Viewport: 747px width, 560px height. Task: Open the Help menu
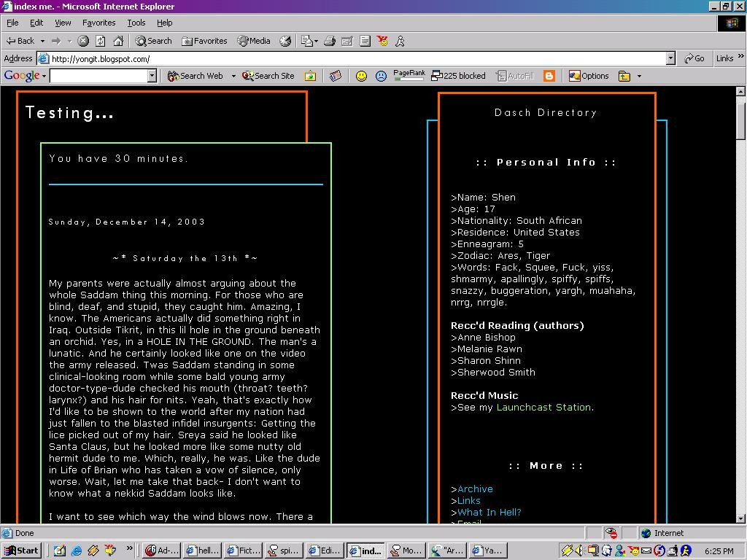tap(164, 23)
